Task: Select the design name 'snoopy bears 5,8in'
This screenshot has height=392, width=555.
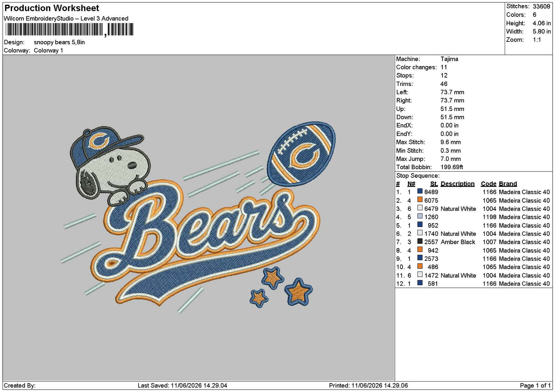Action: coord(59,42)
